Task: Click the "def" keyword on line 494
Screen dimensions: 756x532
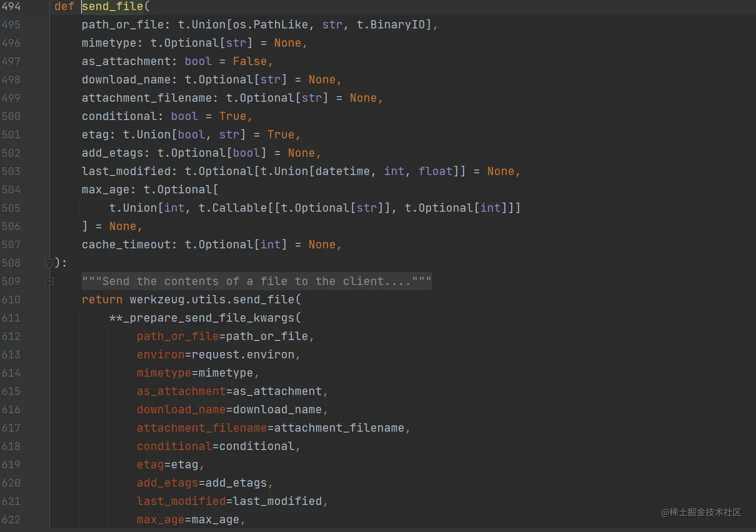Action: 64,6
